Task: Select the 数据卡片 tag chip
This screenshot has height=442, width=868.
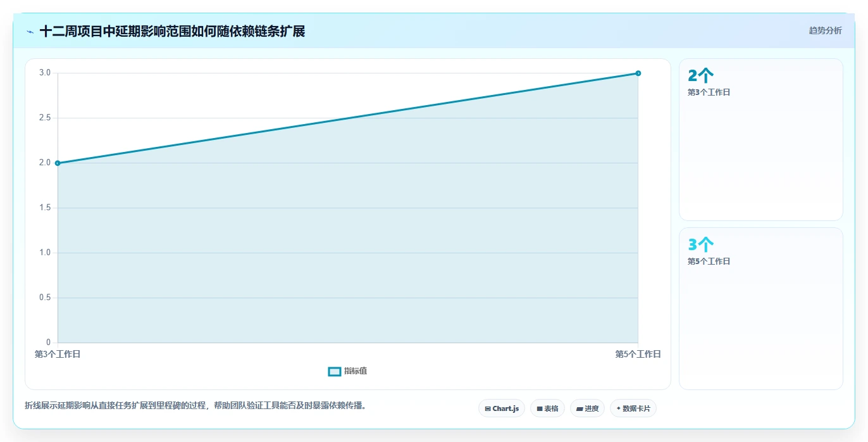Action: tap(633, 408)
